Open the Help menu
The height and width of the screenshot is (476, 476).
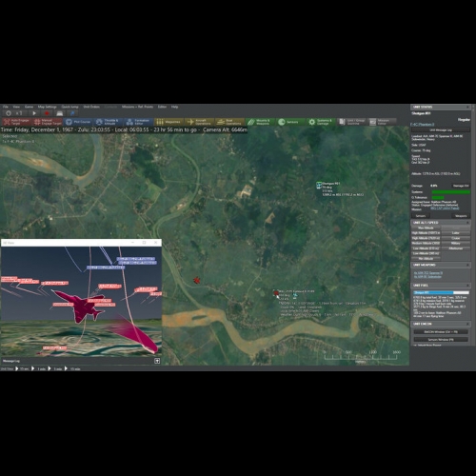[174, 107]
